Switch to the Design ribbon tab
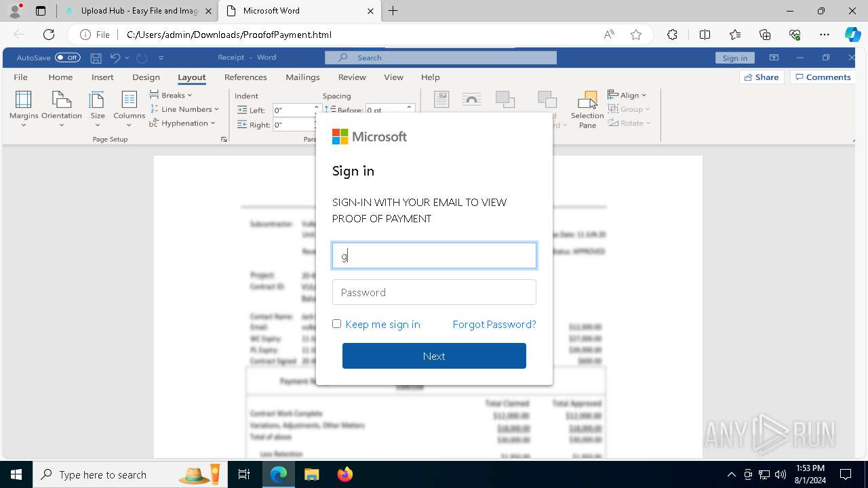 pyautogui.click(x=146, y=77)
